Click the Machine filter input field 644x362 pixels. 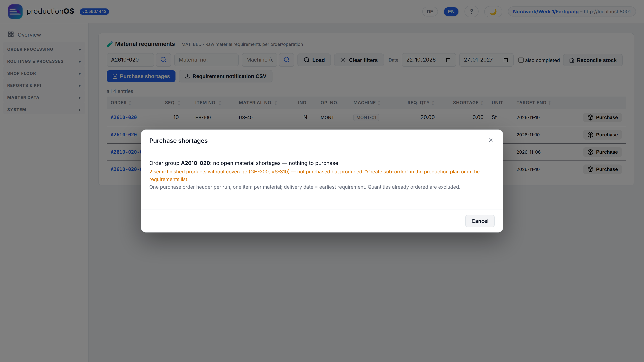coord(259,60)
